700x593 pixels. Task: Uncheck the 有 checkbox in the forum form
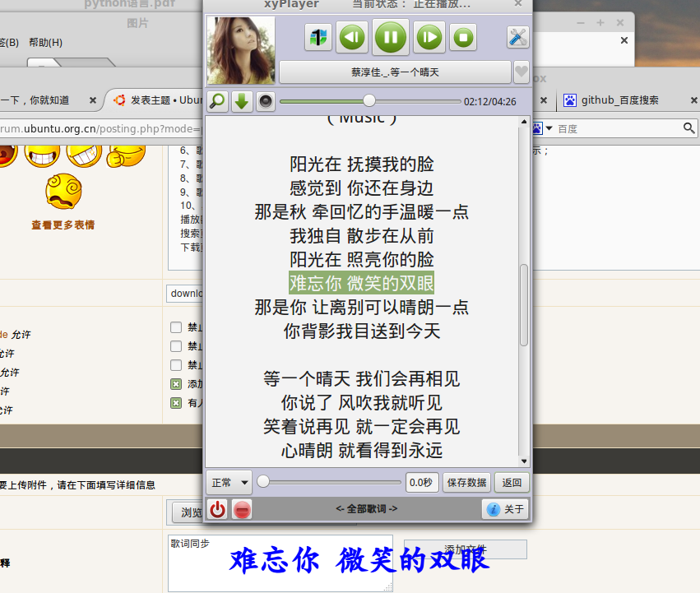(176, 403)
